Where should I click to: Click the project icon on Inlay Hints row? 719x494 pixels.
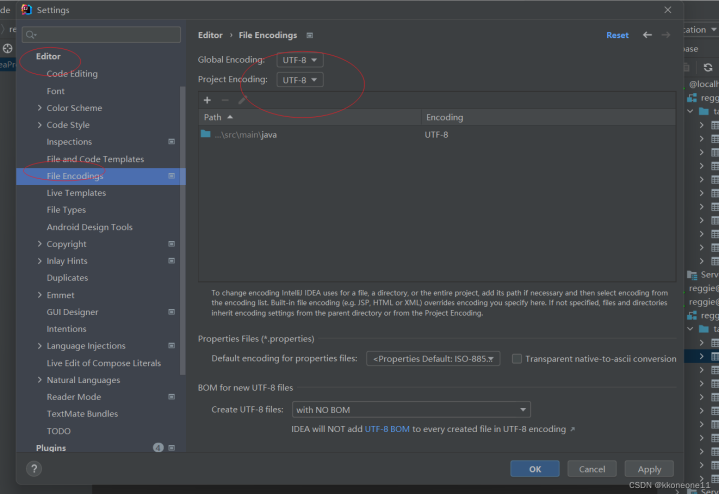pos(171,261)
